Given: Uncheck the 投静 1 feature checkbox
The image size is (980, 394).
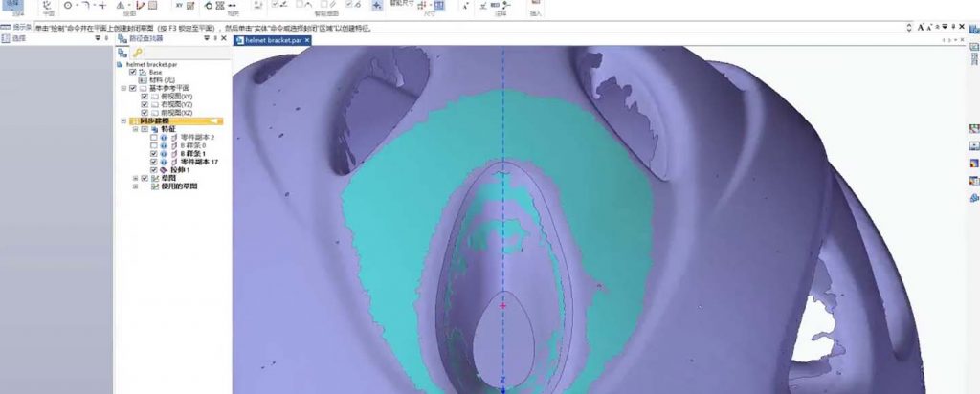Looking at the screenshot, I should tap(154, 169).
